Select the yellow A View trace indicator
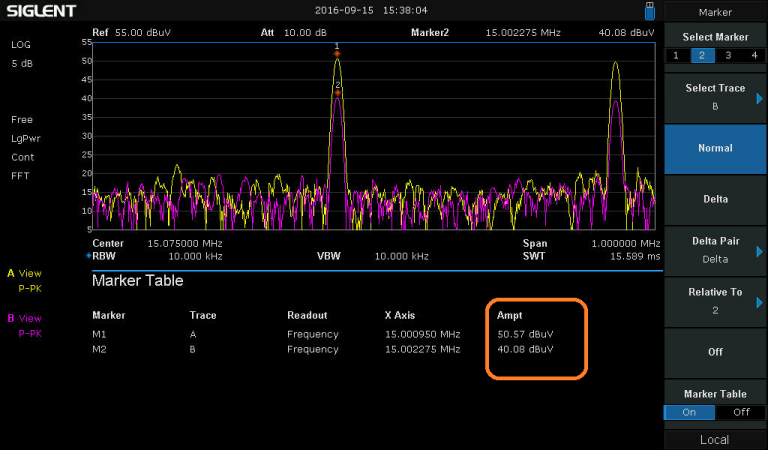Screen dimensions: 768x450 pyautogui.click(x=25, y=272)
